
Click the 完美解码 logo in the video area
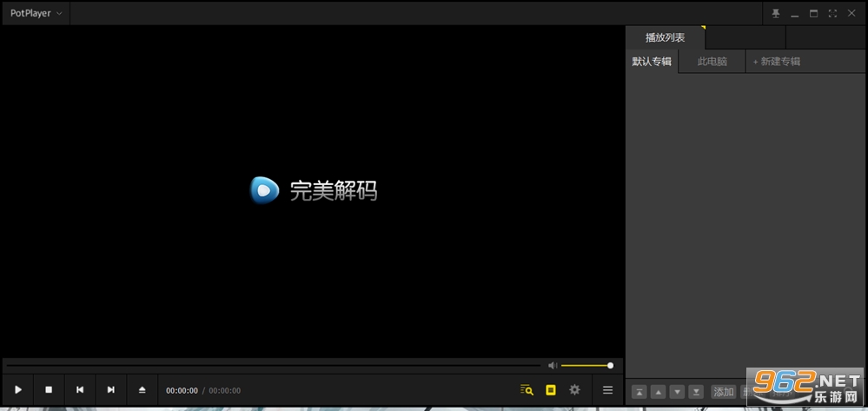[x=314, y=190]
